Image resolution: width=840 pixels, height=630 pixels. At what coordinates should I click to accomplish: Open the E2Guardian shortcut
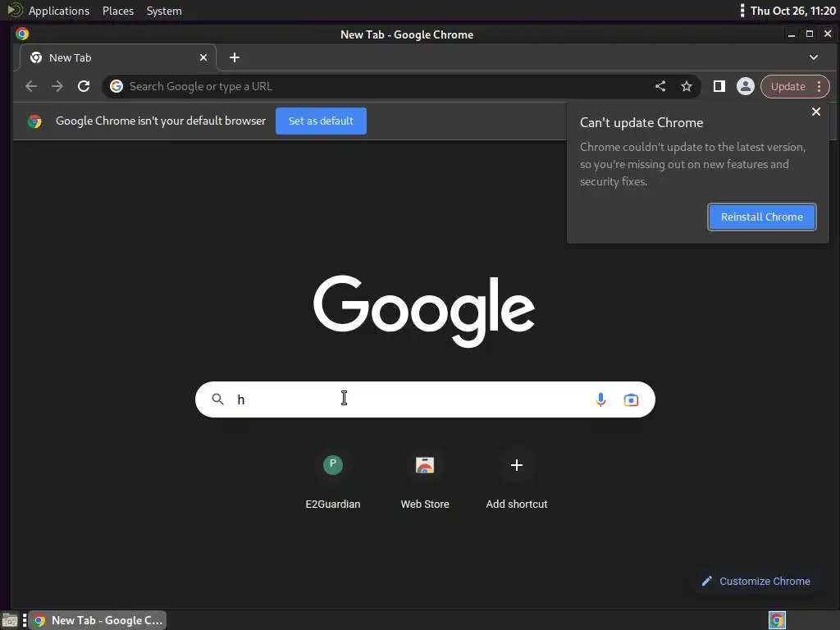(333, 478)
